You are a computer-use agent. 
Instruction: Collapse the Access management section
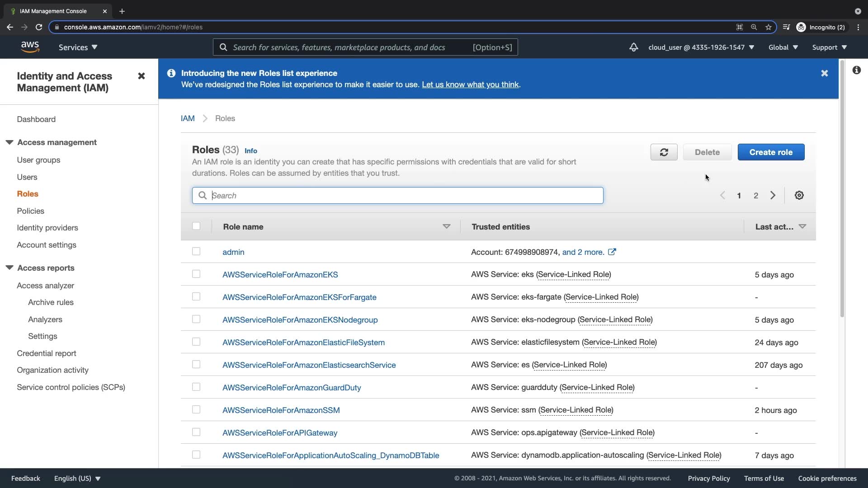(x=9, y=142)
